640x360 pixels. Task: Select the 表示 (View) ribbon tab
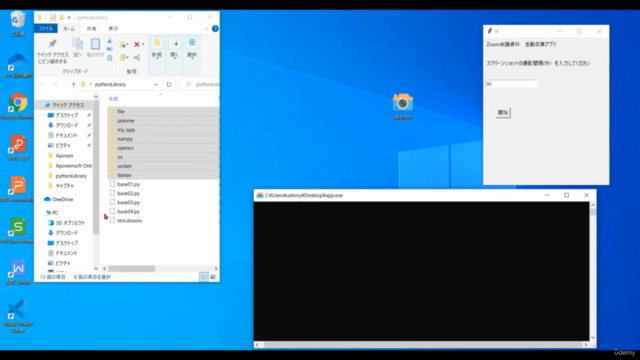coord(113,29)
